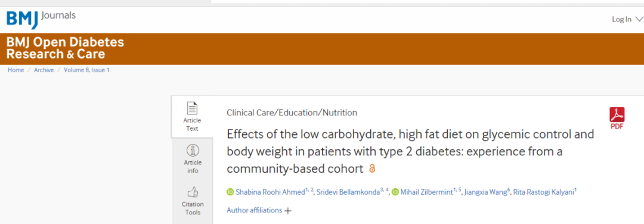Click Log In text
This screenshot has width=644, height=224.
[622, 19]
